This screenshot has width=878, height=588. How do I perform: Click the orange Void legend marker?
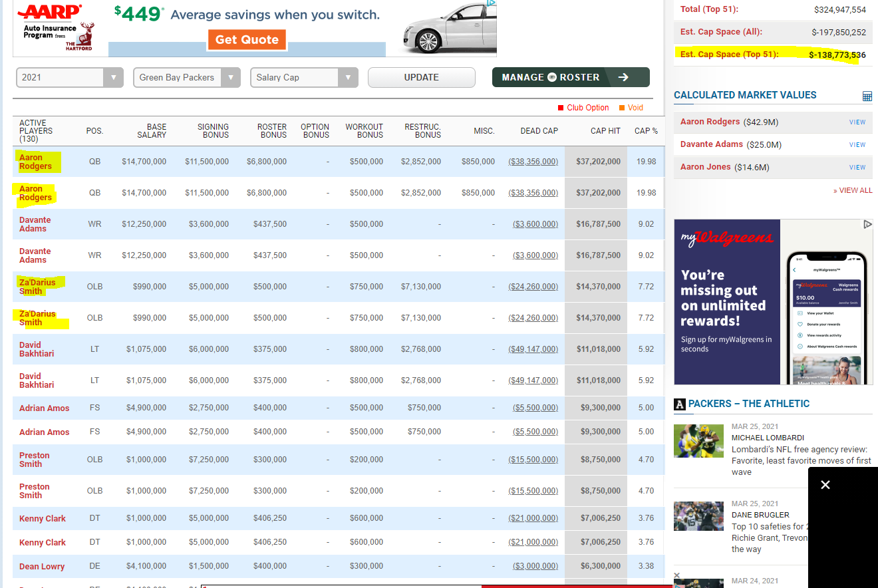coord(622,108)
